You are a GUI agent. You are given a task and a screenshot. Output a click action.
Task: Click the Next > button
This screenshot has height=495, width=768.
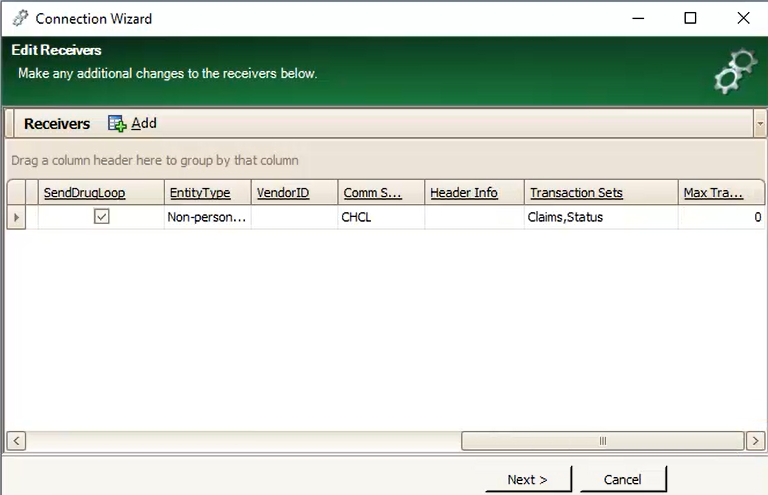point(528,479)
